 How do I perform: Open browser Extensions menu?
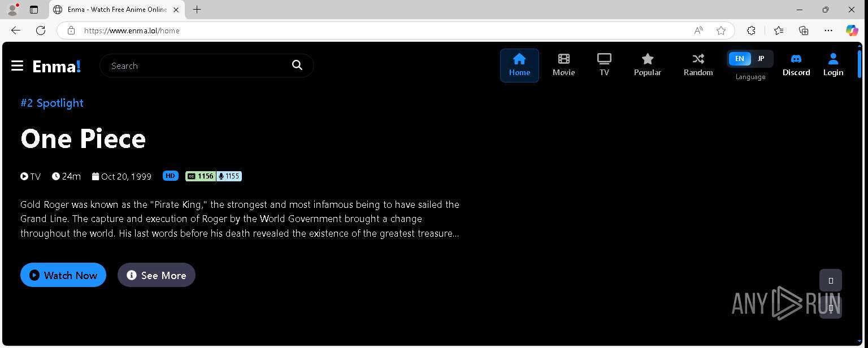751,31
